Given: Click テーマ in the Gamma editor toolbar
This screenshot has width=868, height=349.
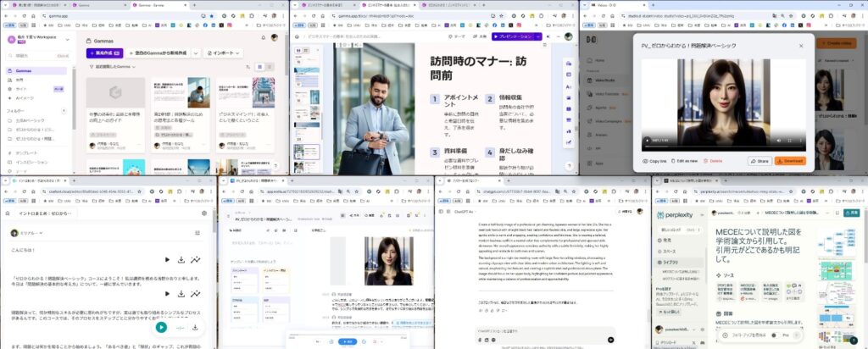Looking at the screenshot, I should click(x=458, y=36).
